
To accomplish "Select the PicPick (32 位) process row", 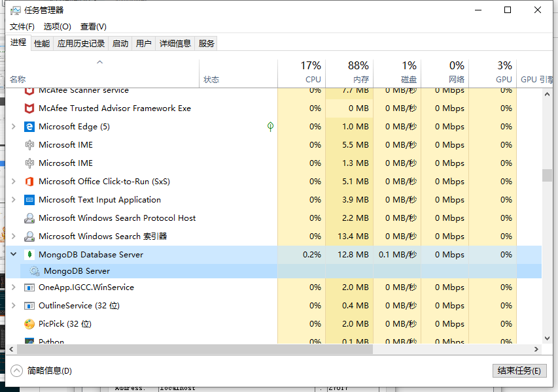I will pyautogui.click(x=273, y=324).
